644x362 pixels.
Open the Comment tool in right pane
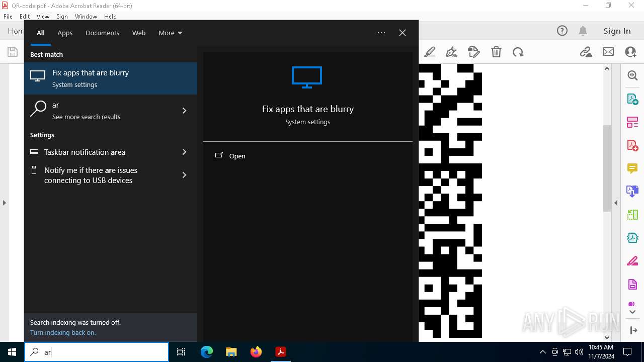point(632,168)
